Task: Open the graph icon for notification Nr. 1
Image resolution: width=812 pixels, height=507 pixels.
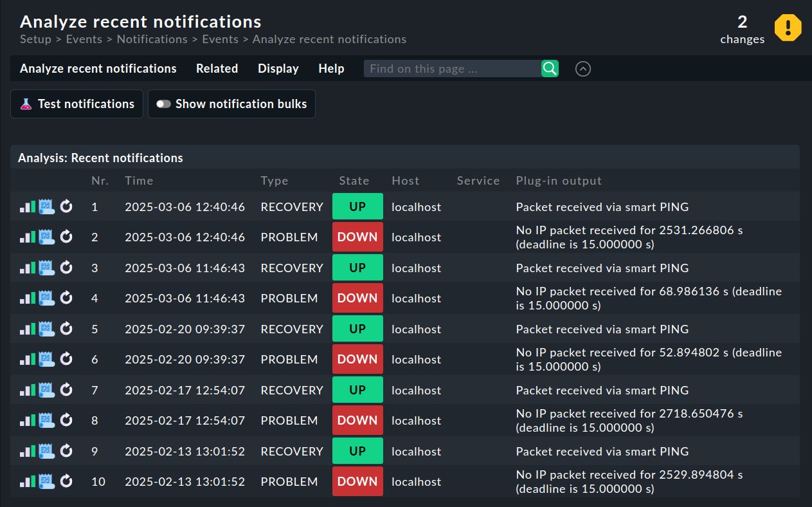Action: click(x=26, y=207)
